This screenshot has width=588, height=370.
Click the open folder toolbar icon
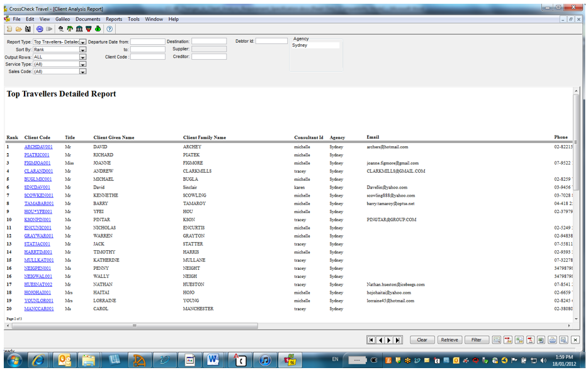18,29
